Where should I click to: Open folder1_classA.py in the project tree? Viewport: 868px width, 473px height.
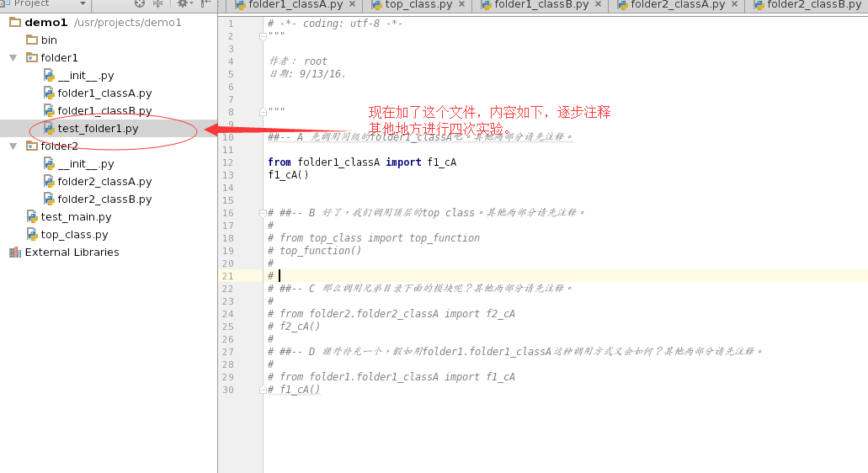(98, 93)
